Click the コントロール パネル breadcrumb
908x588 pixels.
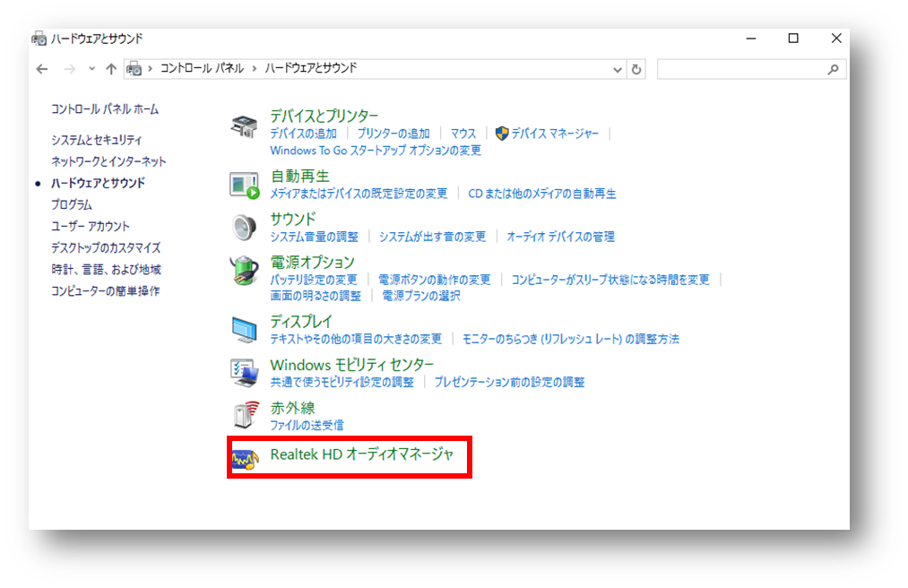point(202,68)
